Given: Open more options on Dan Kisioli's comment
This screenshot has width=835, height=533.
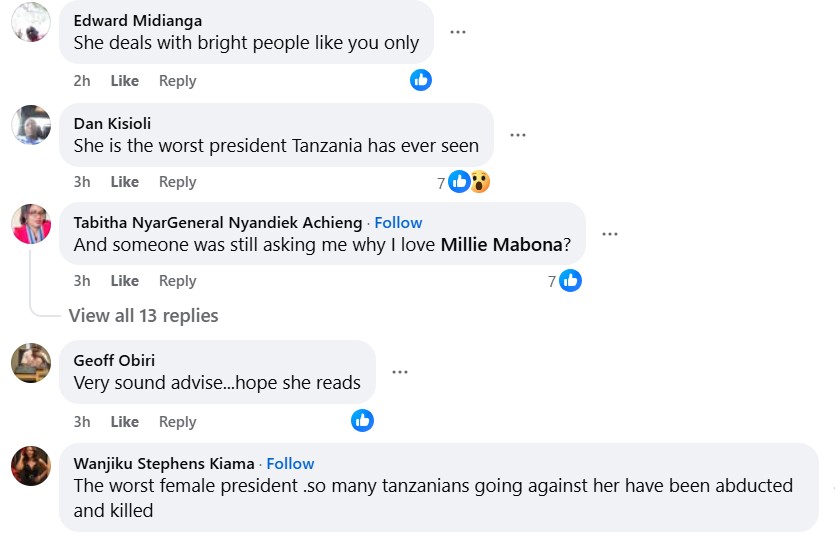Looking at the screenshot, I should 518,135.
